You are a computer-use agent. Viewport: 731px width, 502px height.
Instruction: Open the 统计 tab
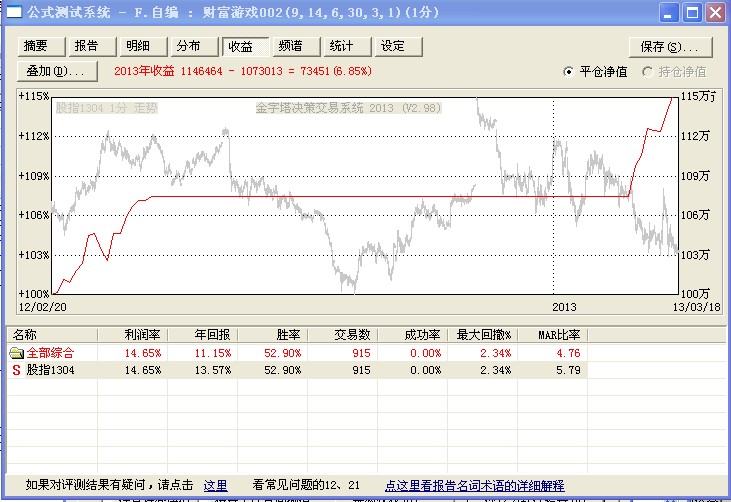click(342, 46)
